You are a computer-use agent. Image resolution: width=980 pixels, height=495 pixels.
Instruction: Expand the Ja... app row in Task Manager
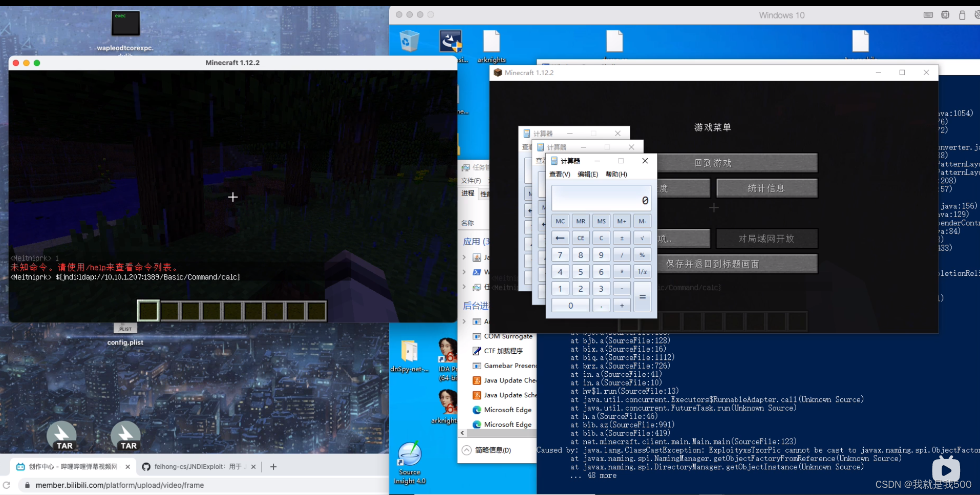(x=464, y=257)
